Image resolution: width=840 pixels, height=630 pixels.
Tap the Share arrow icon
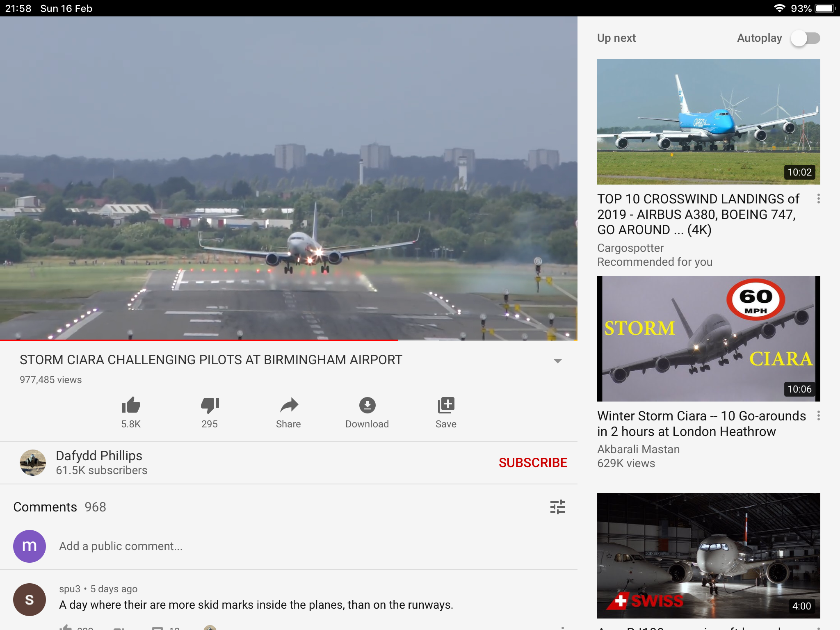pyautogui.click(x=288, y=405)
